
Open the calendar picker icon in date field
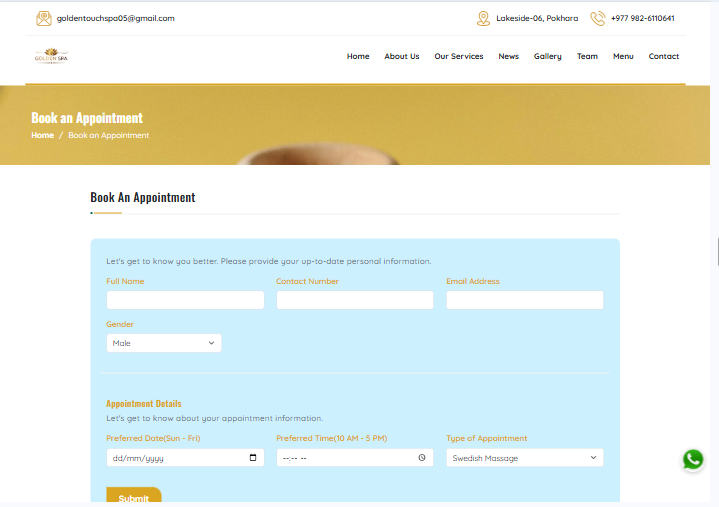pyautogui.click(x=253, y=457)
